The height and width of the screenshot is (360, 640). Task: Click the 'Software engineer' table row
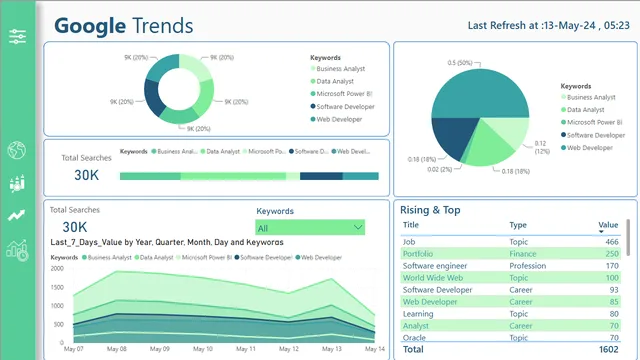pos(510,266)
